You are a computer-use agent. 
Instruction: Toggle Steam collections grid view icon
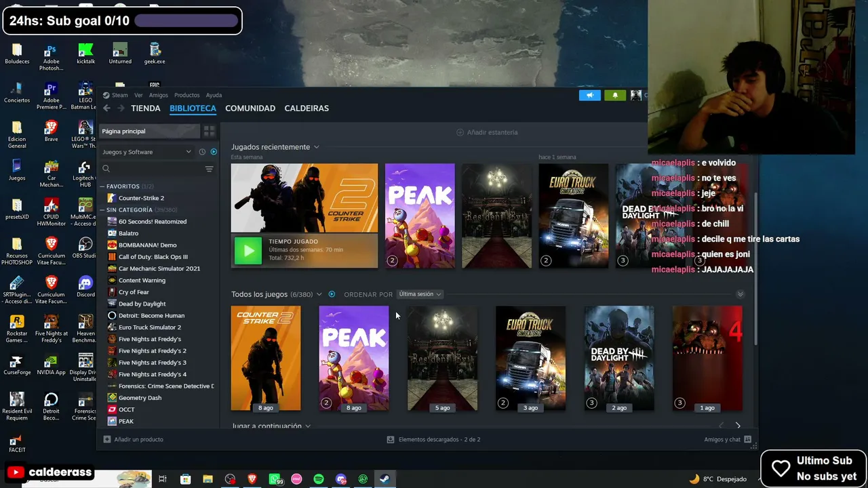209,131
